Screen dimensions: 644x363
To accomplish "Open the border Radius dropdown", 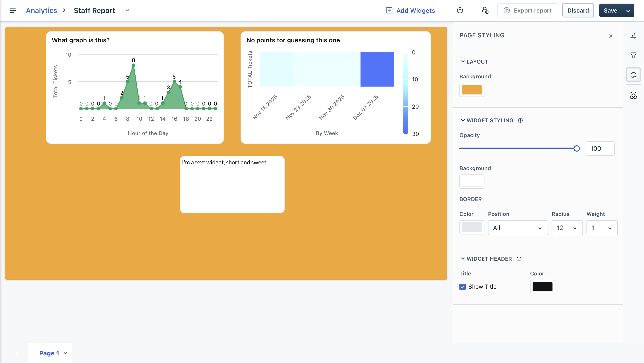I will pos(567,228).
